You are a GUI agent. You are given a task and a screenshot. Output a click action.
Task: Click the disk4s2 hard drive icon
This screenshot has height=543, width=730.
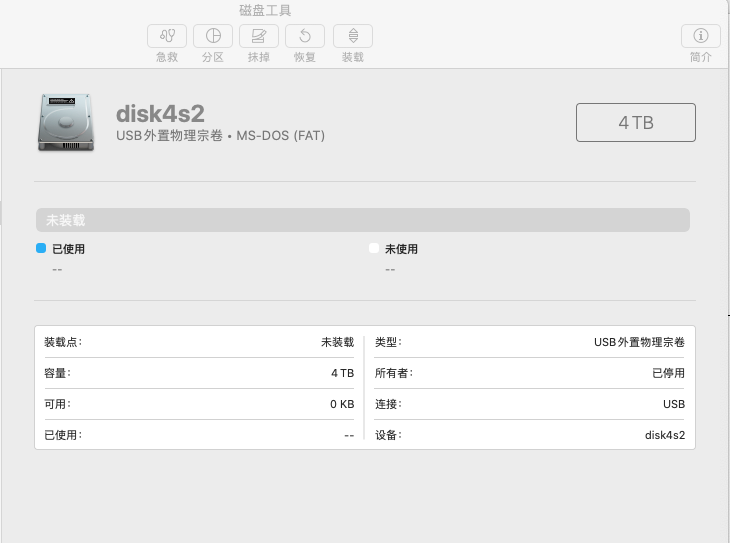click(x=66, y=123)
